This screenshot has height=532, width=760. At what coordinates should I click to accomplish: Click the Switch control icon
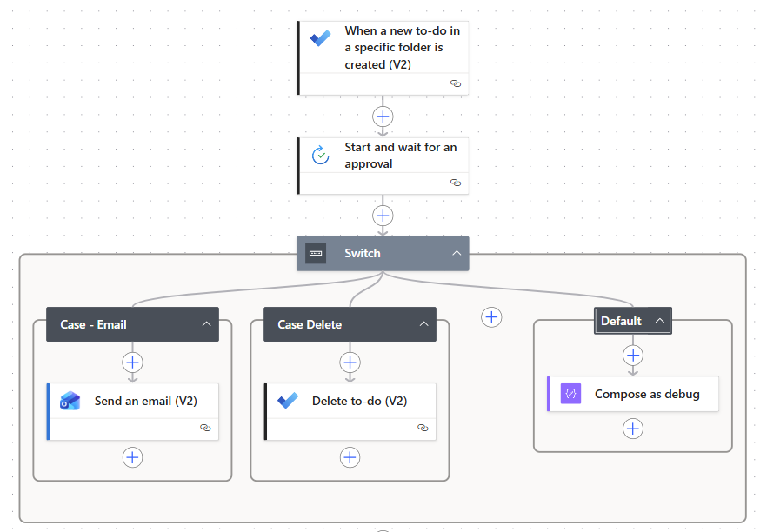316,254
